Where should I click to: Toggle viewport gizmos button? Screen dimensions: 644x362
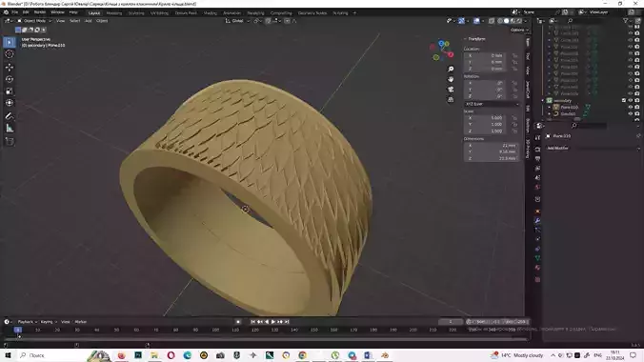[x=461, y=21]
